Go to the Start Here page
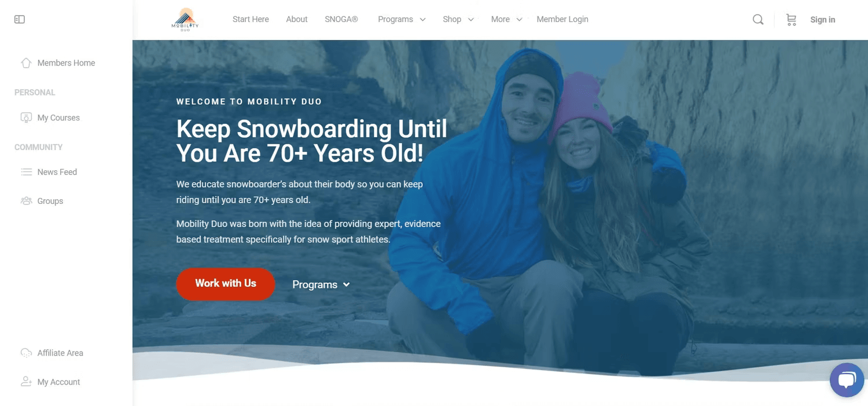 [251, 20]
